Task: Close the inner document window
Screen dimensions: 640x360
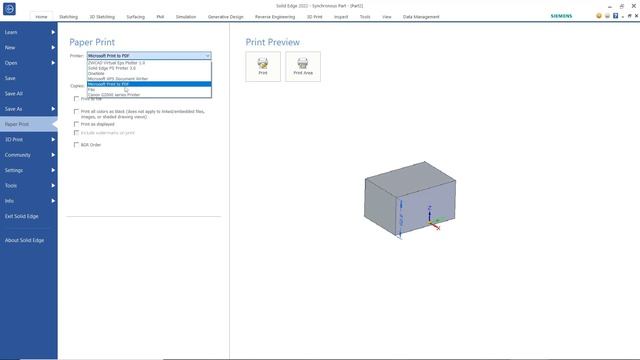Action: click(636, 16)
